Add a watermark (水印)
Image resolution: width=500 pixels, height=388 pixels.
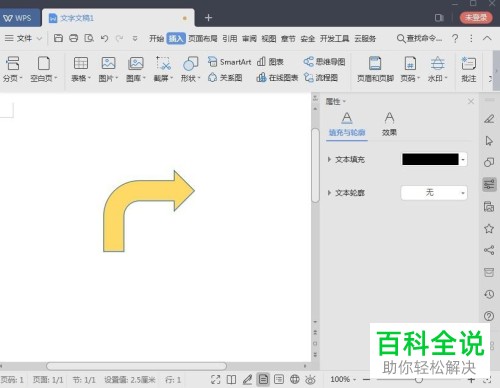coord(438,69)
